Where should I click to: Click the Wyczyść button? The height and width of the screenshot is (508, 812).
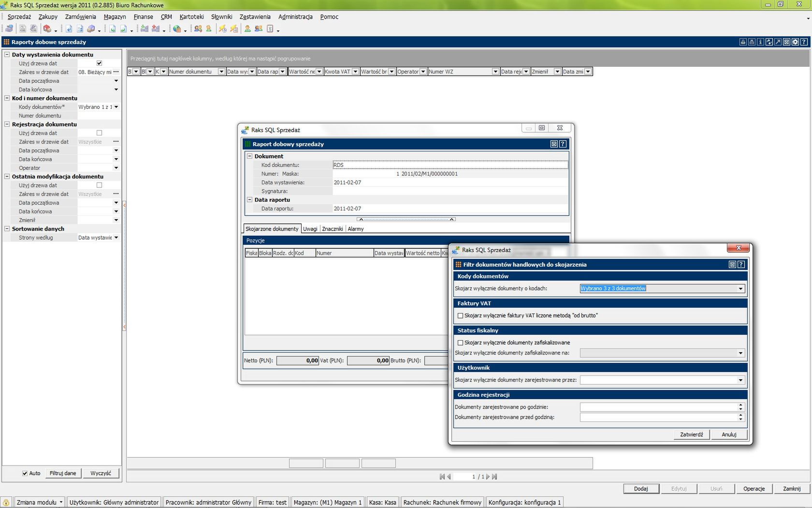coord(101,474)
